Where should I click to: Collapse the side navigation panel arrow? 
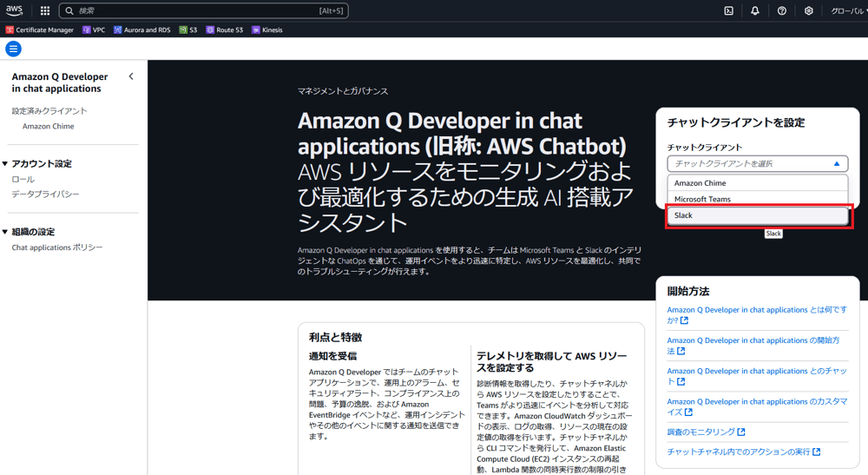pyautogui.click(x=131, y=76)
